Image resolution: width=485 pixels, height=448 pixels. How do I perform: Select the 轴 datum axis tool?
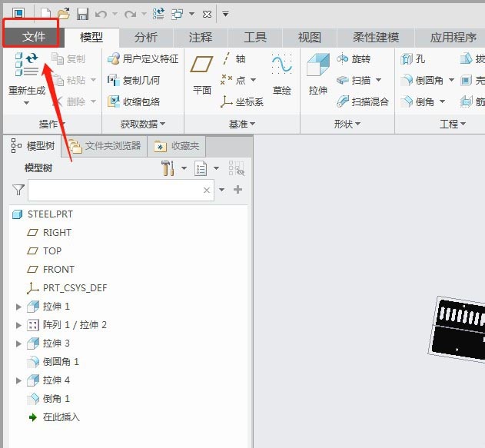tap(234, 58)
